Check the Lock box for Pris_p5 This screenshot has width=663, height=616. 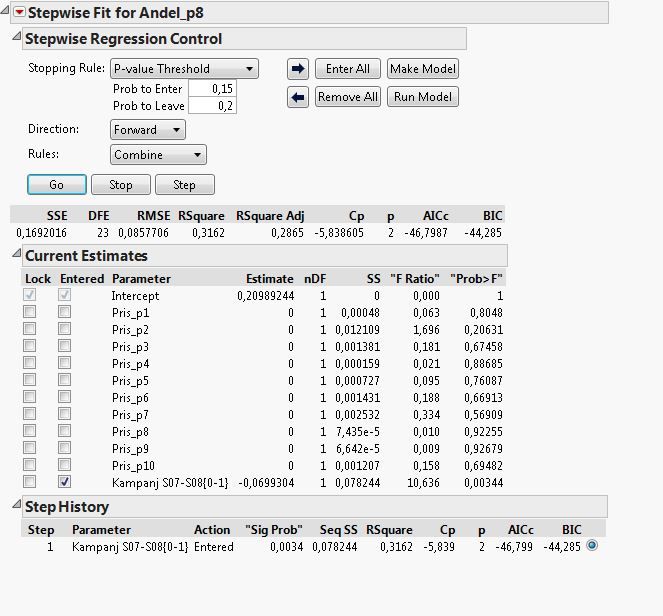[30, 380]
